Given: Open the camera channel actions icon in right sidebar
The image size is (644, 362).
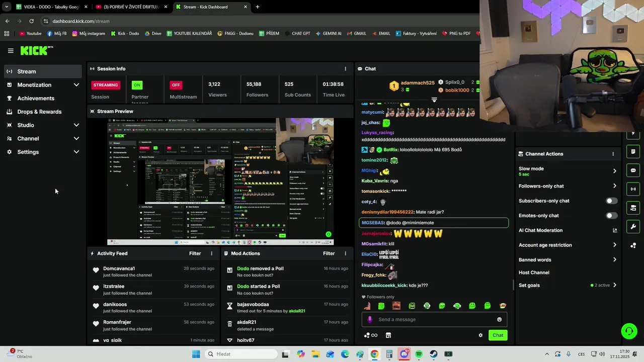Looking at the screenshot, I should click(633, 208).
